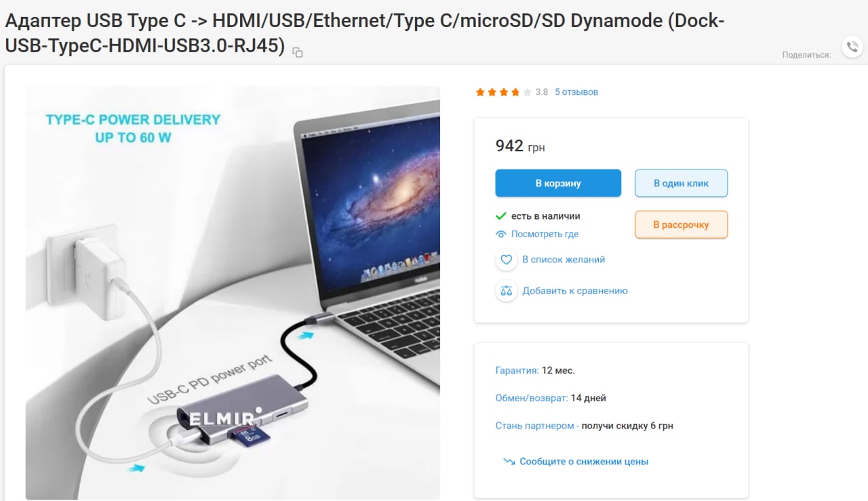Viewport: 868px width, 501px height.
Task: Add product via В корзину button
Action: pos(558,183)
